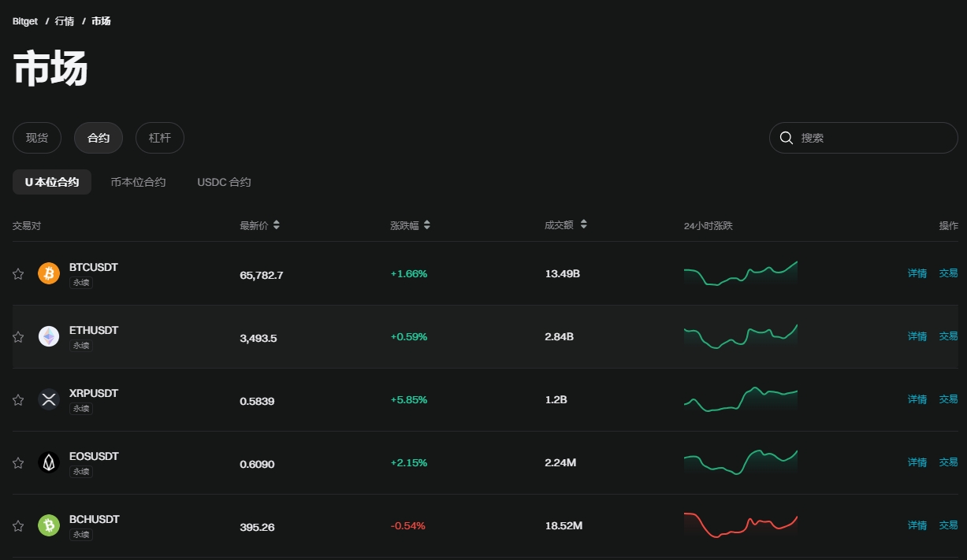This screenshot has height=560, width=967.
Task: Click the Bitcoin Cash coin icon
Action: 49,525
